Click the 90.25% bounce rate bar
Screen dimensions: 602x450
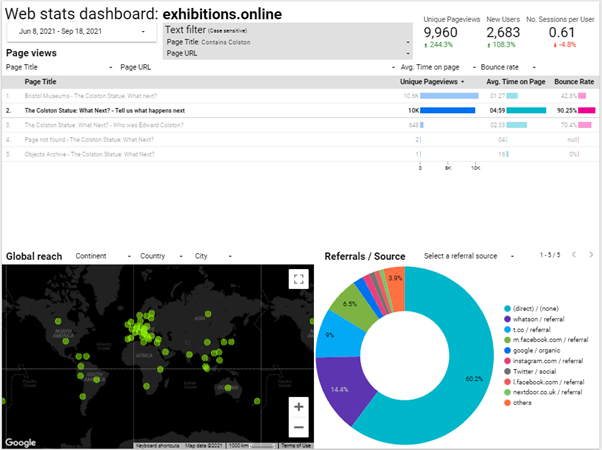tap(587, 111)
